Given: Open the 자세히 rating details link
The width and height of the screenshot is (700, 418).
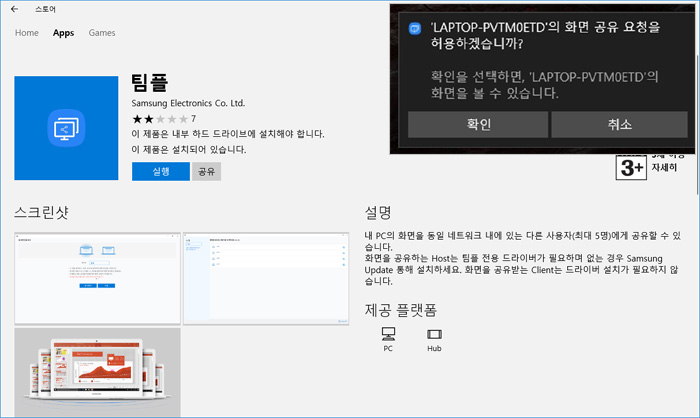Looking at the screenshot, I should [x=664, y=167].
